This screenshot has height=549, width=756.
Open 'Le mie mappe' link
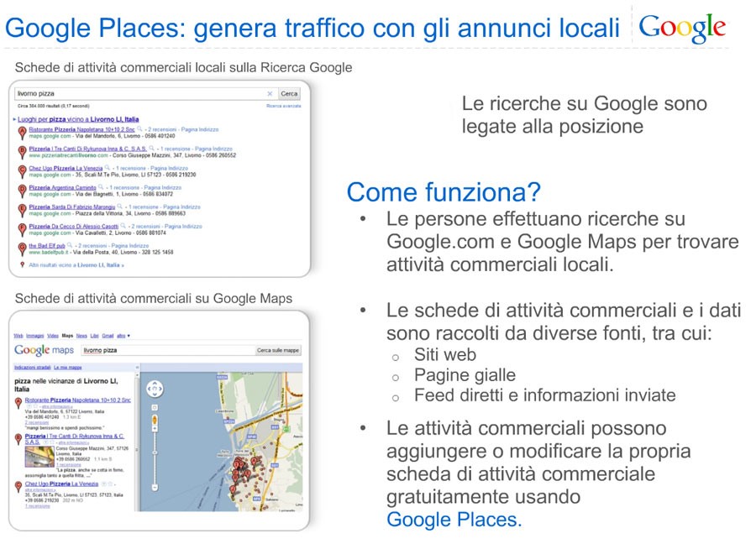(x=68, y=368)
